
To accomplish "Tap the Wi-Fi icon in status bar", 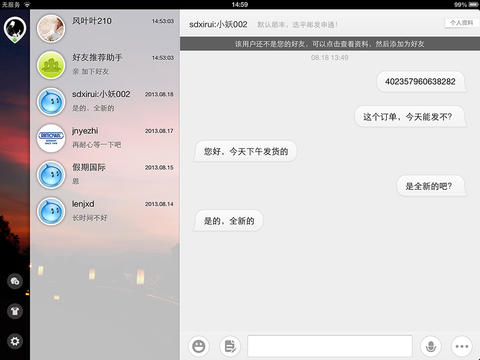I will point(27,4).
